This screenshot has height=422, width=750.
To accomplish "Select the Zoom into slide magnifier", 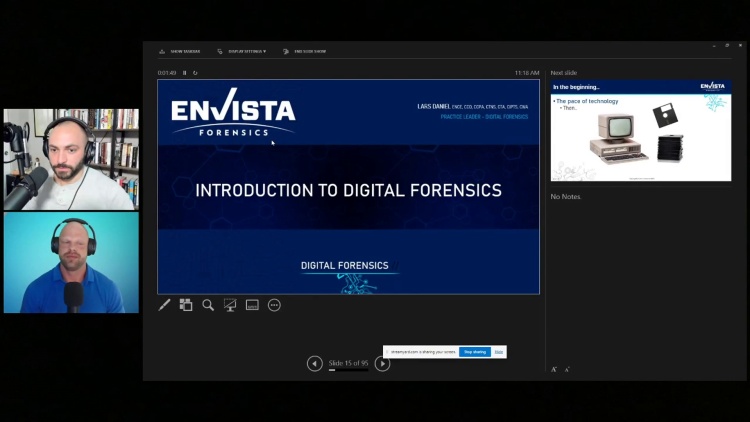I will pyautogui.click(x=208, y=305).
